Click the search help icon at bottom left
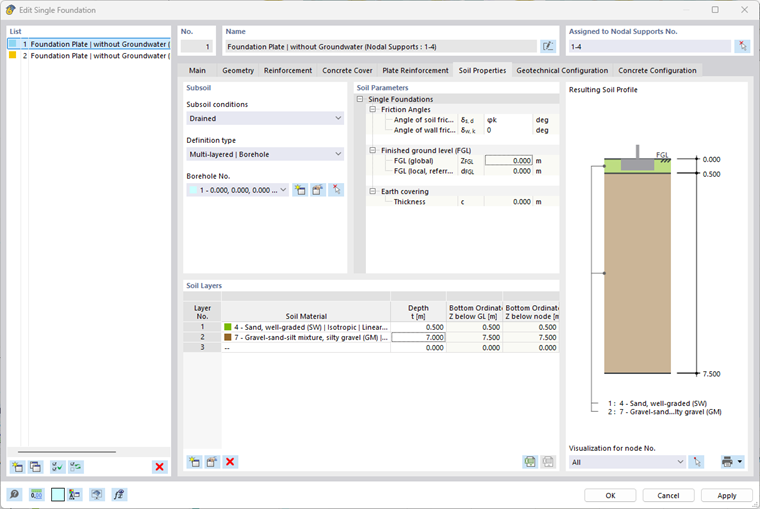This screenshot has width=760, height=509. pos(14,494)
